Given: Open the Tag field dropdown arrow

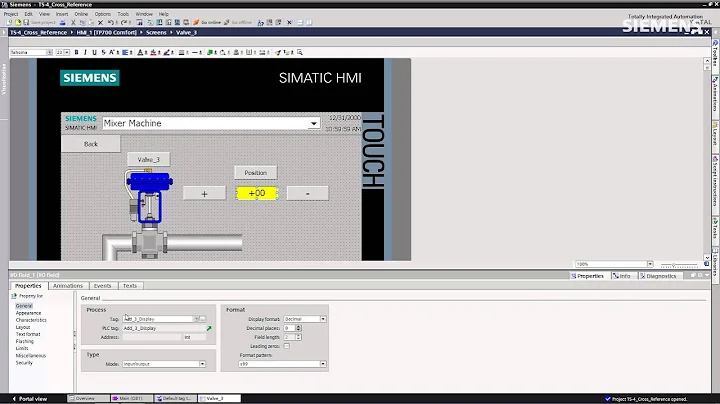Looking at the screenshot, I should click(196, 319).
